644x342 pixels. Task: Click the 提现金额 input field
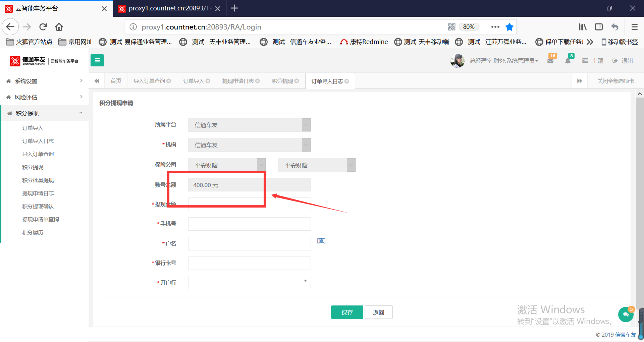point(249,204)
